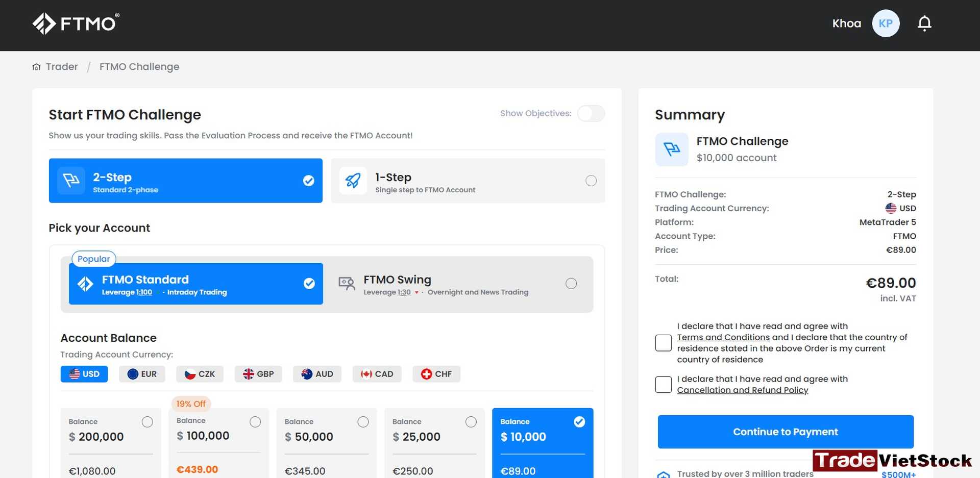Choose the FTMO Swing account type

coord(458,284)
